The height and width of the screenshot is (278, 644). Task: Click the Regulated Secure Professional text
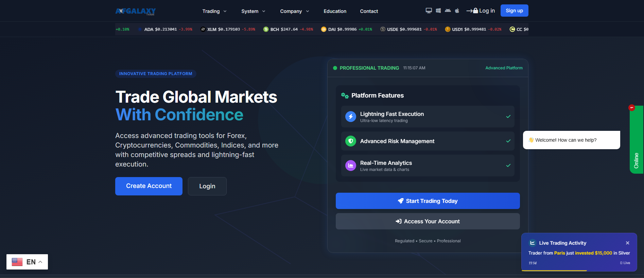click(x=428, y=241)
